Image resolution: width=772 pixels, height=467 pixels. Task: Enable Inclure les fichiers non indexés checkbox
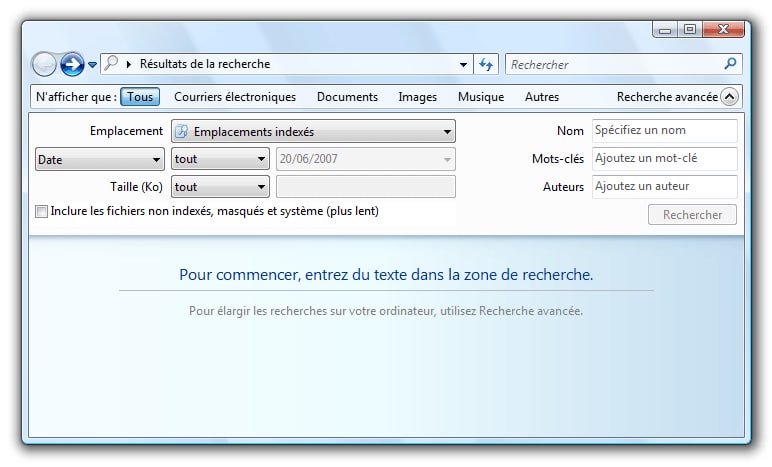41,212
